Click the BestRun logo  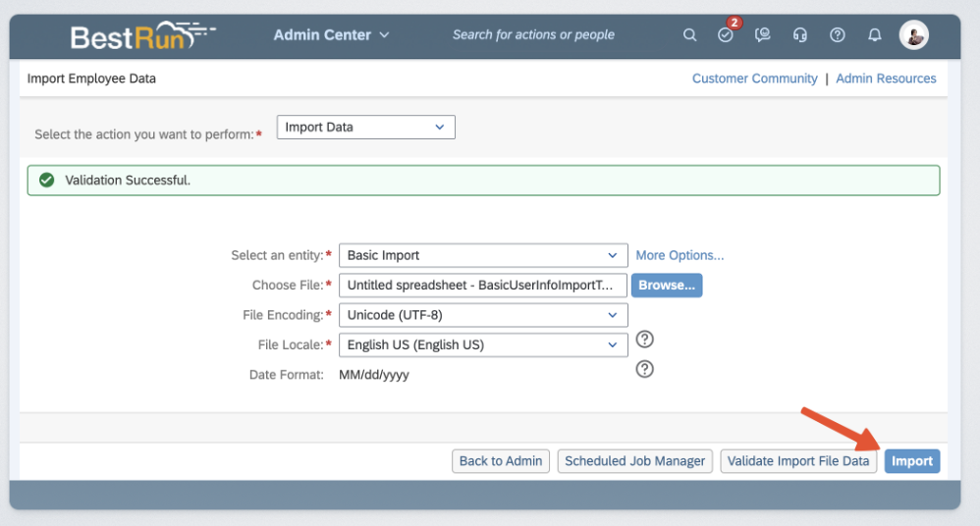[x=142, y=36]
